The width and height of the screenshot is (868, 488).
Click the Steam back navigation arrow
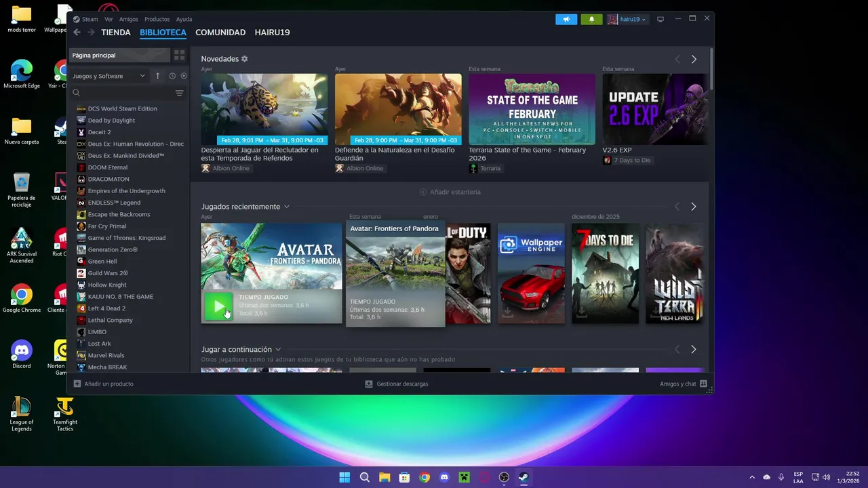click(77, 33)
